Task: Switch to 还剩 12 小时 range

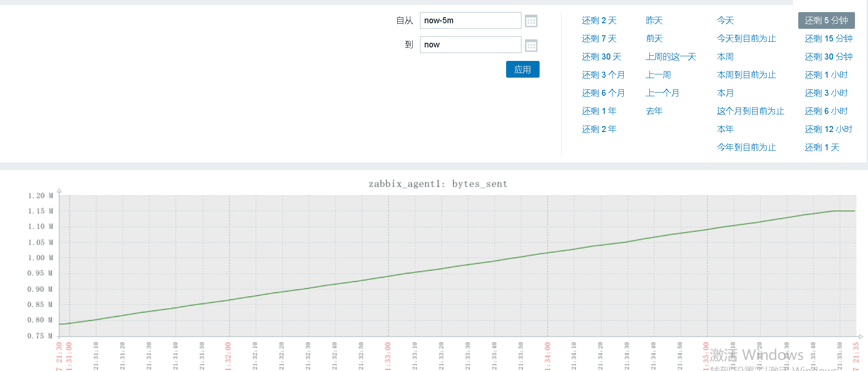Action: click(828, 129)
